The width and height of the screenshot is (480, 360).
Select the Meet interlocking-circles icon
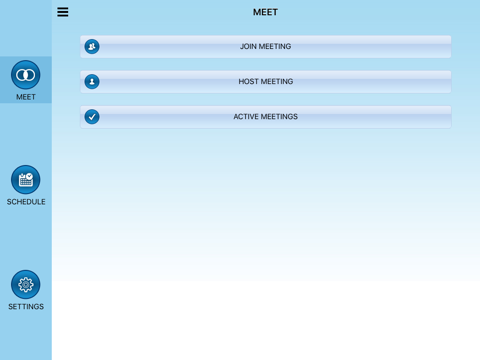tap(26, 75)
